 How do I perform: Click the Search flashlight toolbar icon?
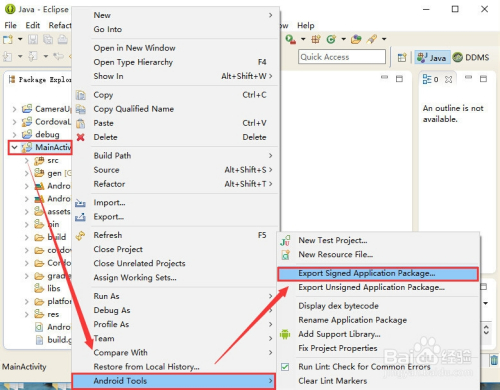click(x=372, y=39)
